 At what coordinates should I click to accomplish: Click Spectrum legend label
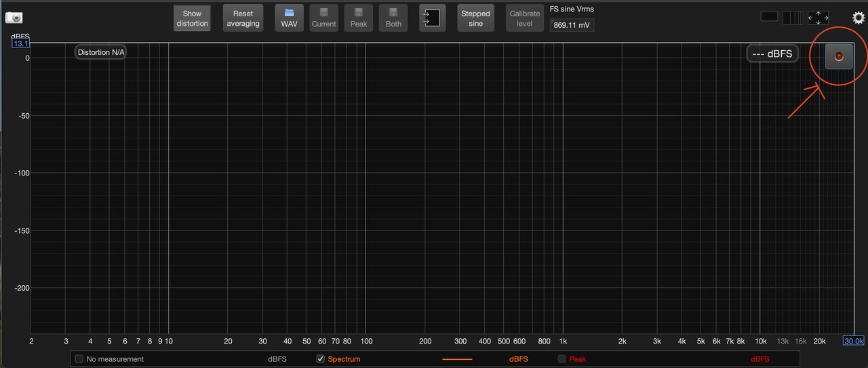tap(344, 359)
